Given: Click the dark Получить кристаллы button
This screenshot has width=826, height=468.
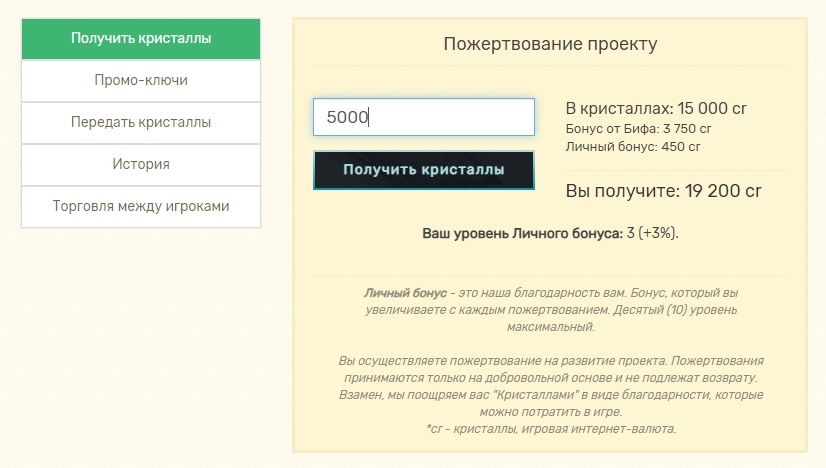Looking at the screenshot, I should [x=424, y=170].
